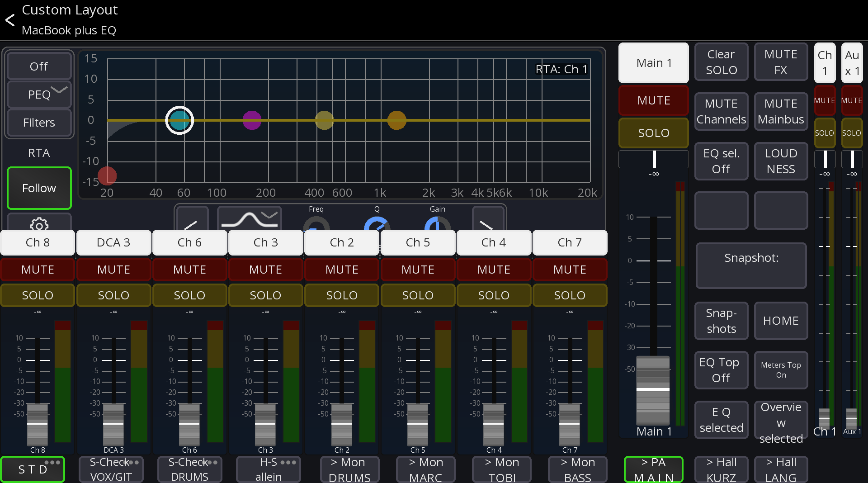The width and height of the screenshot is (868, 483).
Task: Mute DCA 3
Action: pos(113,270)
